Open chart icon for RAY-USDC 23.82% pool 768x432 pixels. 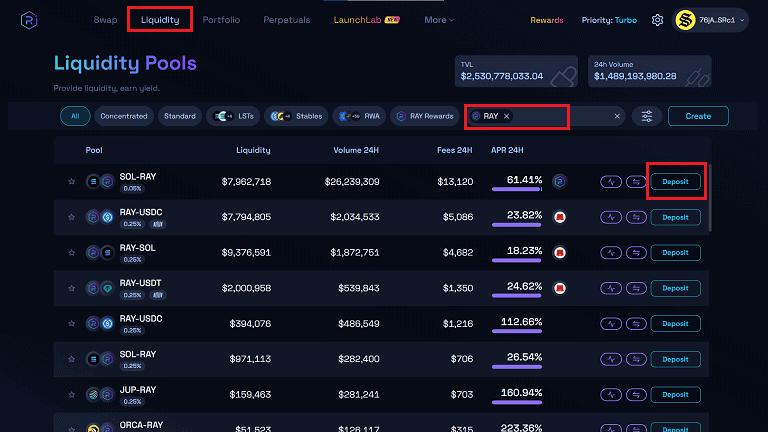click(611, 217)
